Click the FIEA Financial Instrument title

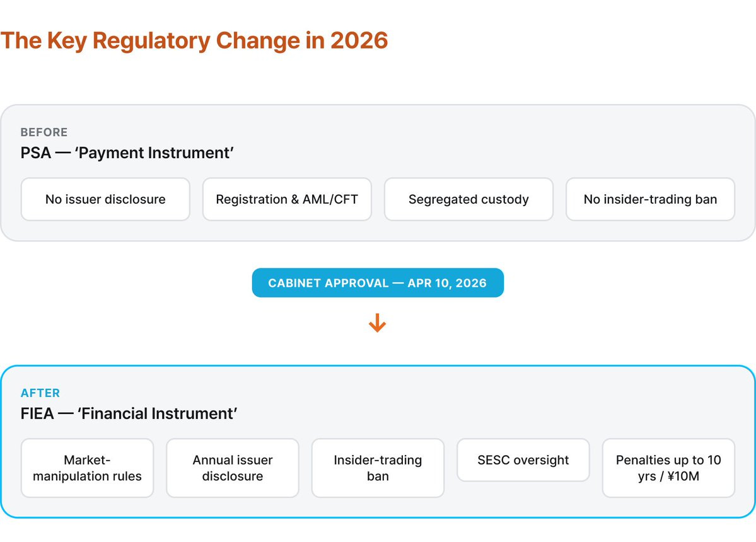click(x=129, y=414)
